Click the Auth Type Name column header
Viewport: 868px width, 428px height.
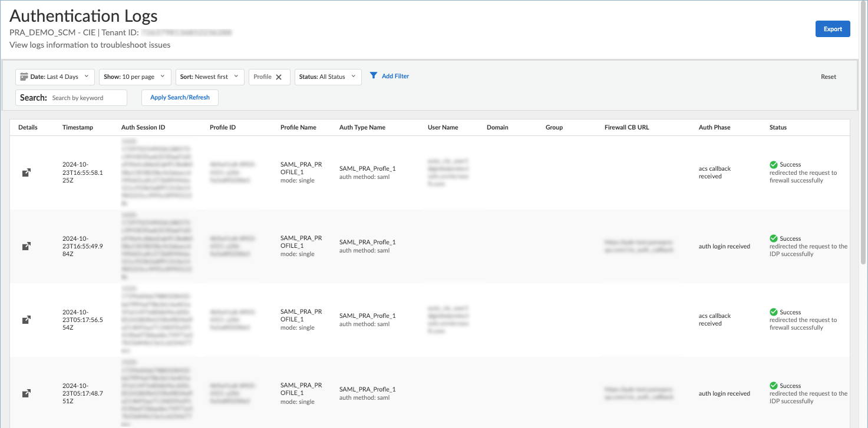(362, 127)
